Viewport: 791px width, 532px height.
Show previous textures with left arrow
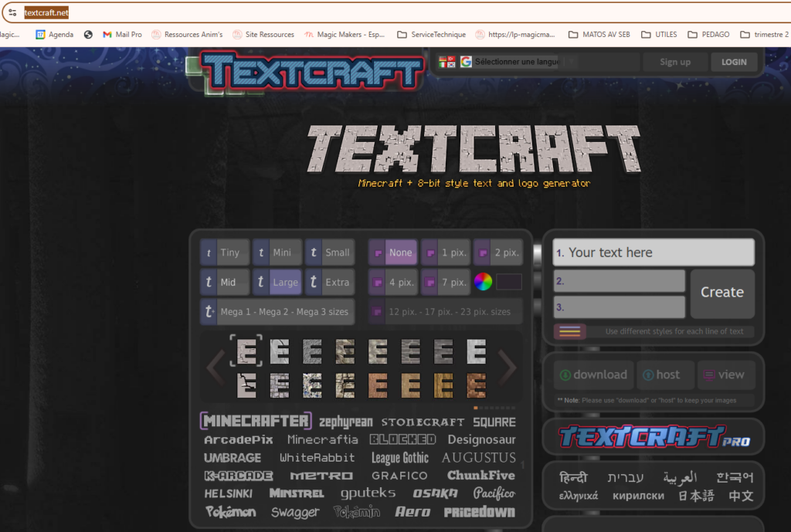tap(216, 367)
